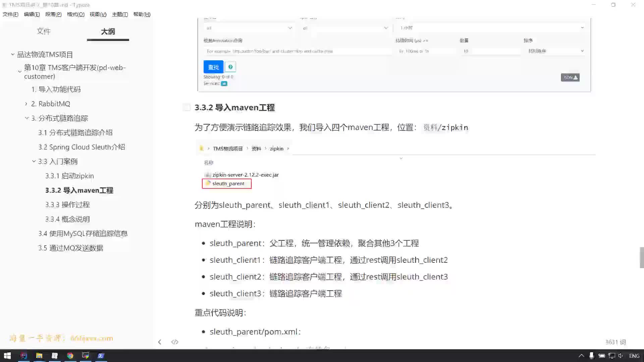Go to outline item 3.3.4 概念说明
This screenshot has height=362, width=644.
pos(68,219)
